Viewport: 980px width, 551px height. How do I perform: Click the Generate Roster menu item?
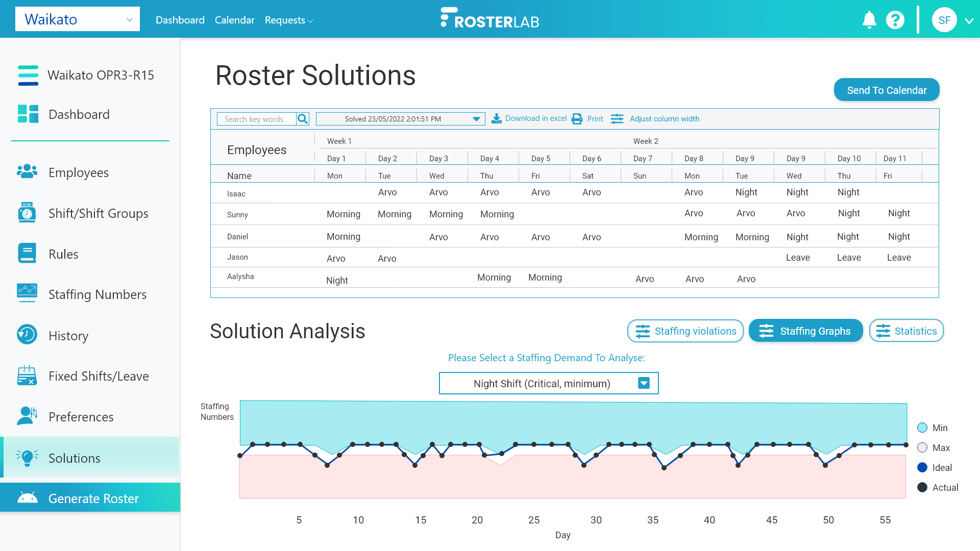coord(93,498)
